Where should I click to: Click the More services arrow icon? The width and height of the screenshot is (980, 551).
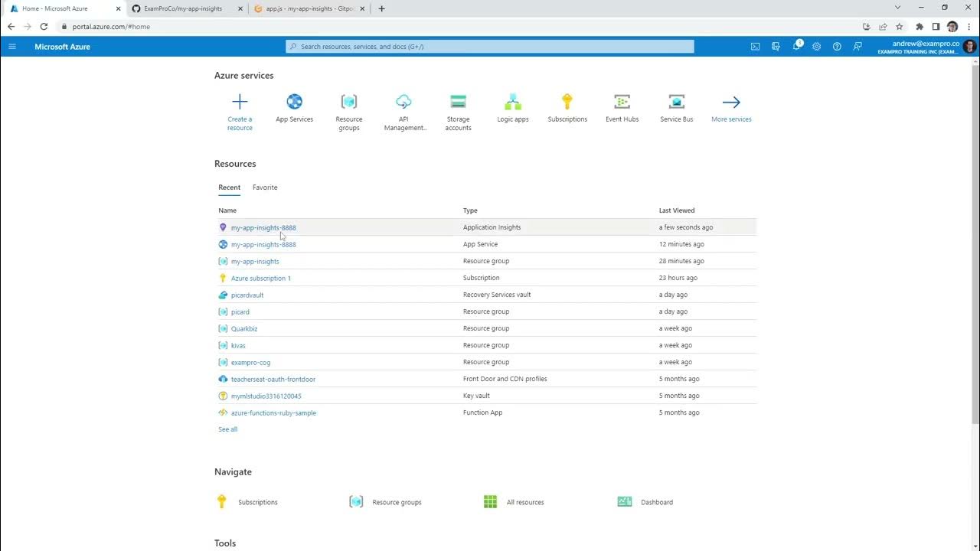point(731,102)
